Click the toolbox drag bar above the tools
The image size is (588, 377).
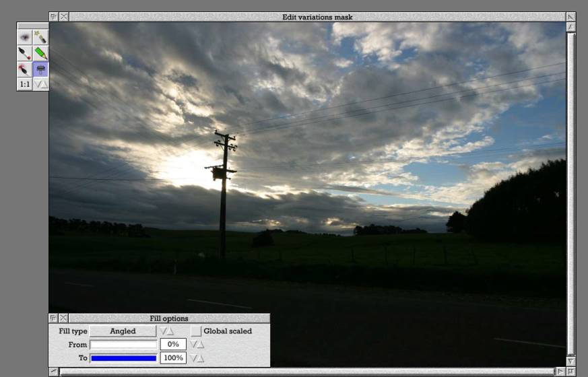click(x=33, y=26)
